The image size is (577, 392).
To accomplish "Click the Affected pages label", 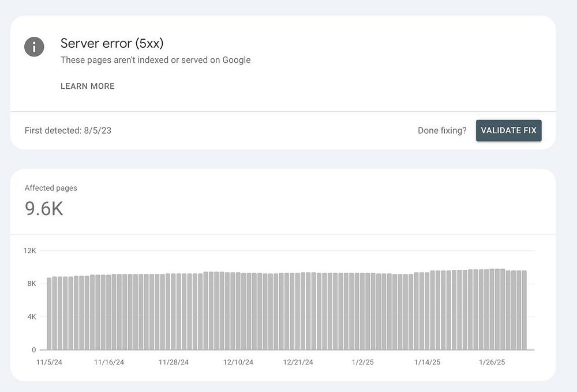I will click(x=51, y=188).
